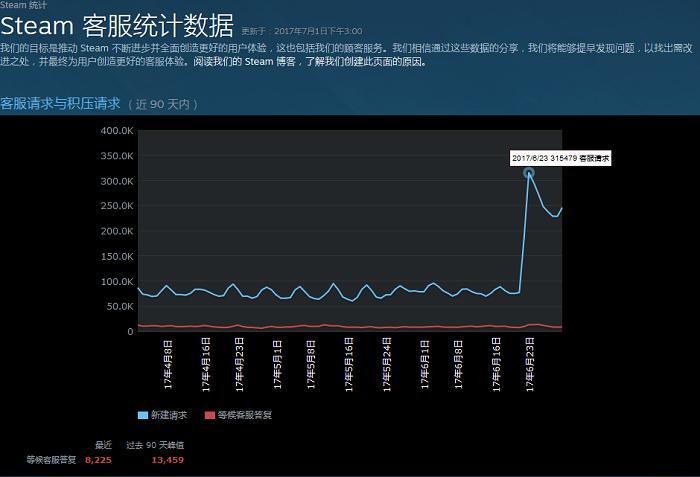Click the 350.0K y-axis label
This screenshot has height=477, width=700.
(x=117, y=156)
